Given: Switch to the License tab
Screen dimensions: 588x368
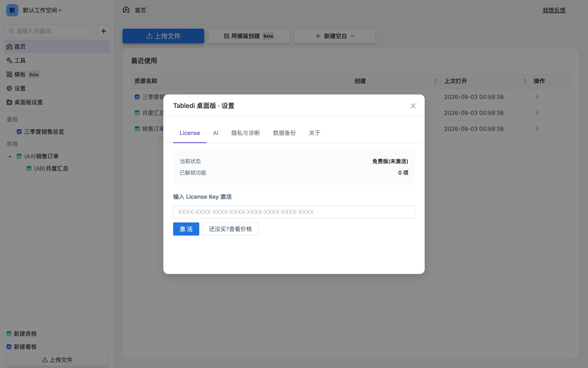Looking at the screenshot, I should [x=190, y=133].
